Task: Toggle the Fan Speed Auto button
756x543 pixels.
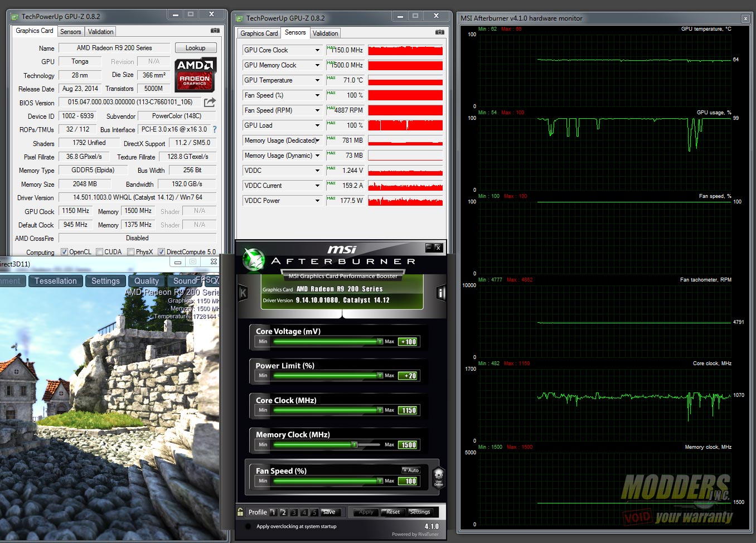Action: click(x=411, y=471)
